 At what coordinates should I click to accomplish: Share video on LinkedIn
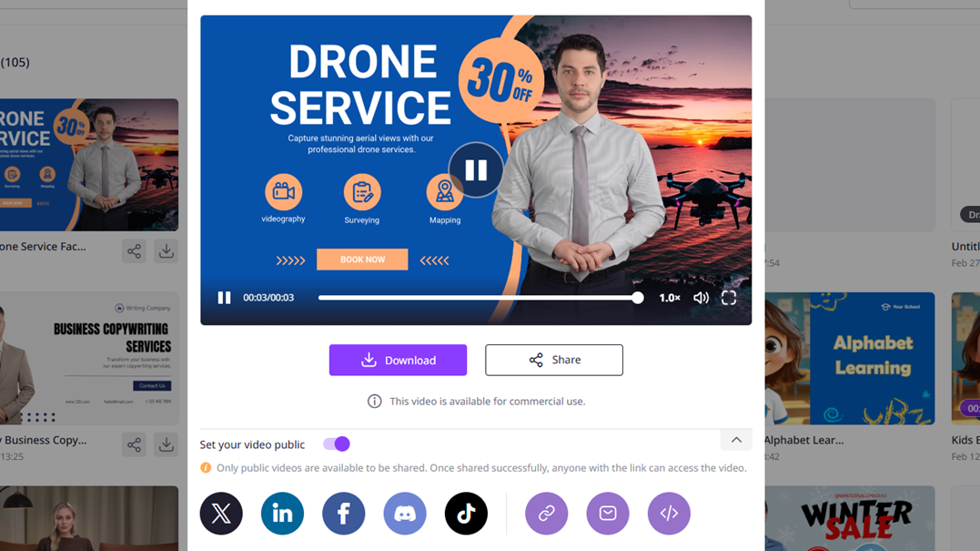tap(282, 514)
